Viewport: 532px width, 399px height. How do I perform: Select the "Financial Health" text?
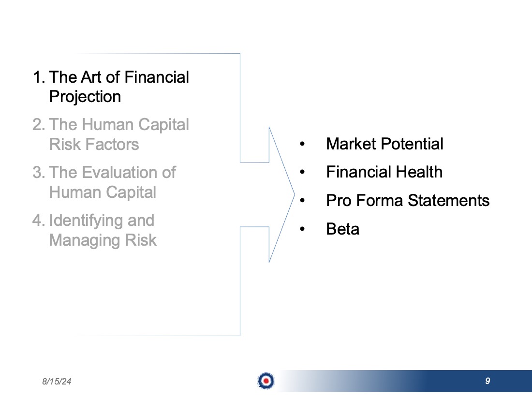[x=384, y=172]
